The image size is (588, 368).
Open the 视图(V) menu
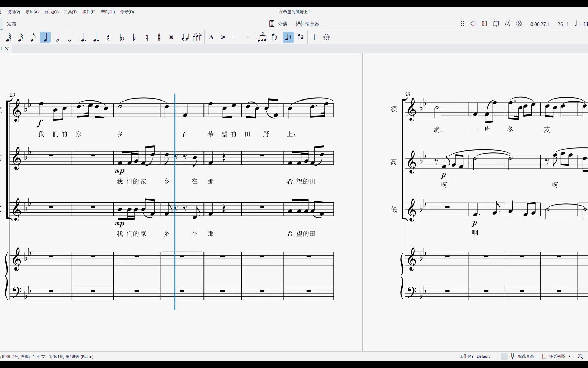tap(14, 12)
